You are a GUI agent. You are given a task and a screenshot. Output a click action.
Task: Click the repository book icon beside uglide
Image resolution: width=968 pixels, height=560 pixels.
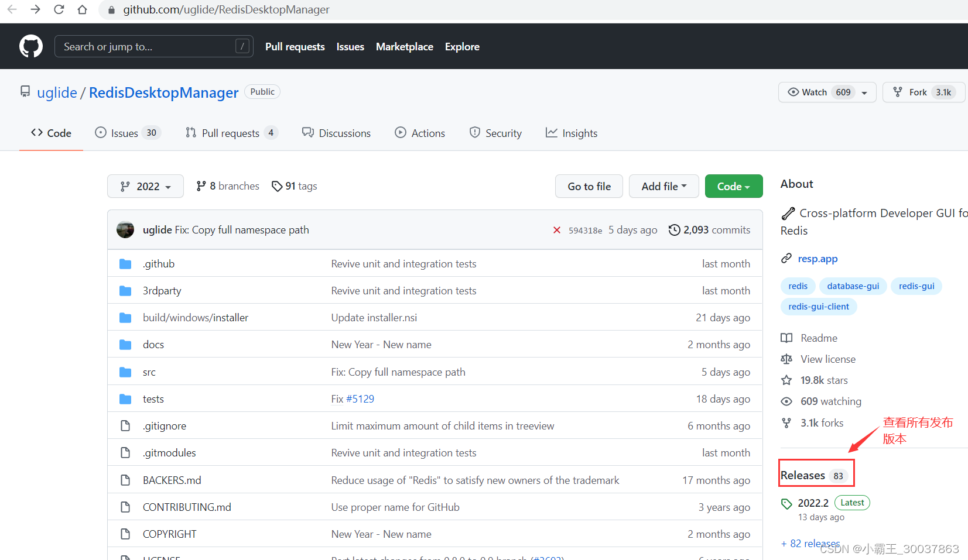click(25, 92)
